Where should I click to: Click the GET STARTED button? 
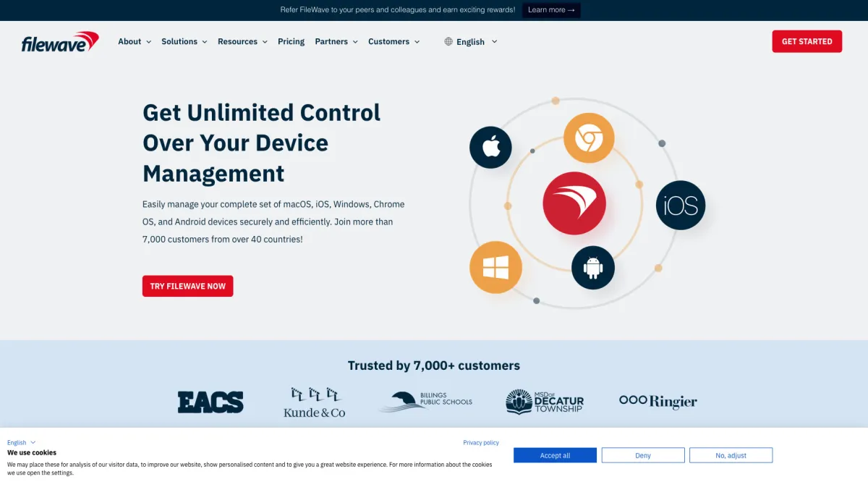tap(807, 41)
